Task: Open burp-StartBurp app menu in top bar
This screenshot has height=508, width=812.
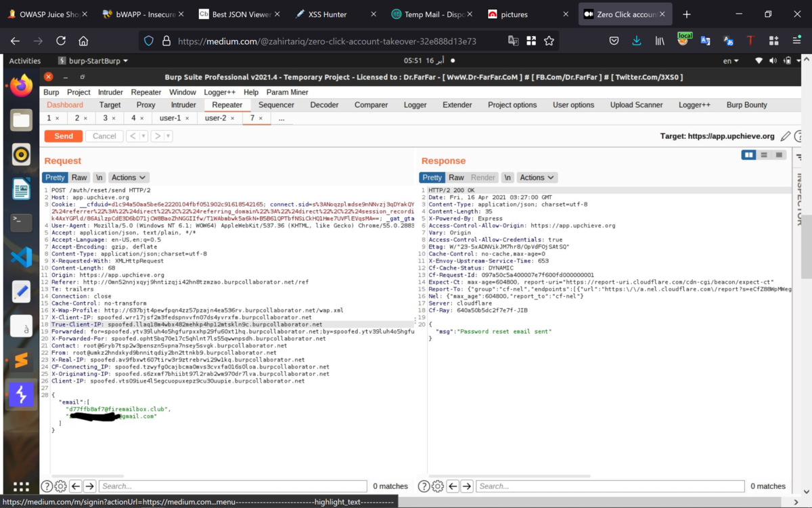Action: 93,61
